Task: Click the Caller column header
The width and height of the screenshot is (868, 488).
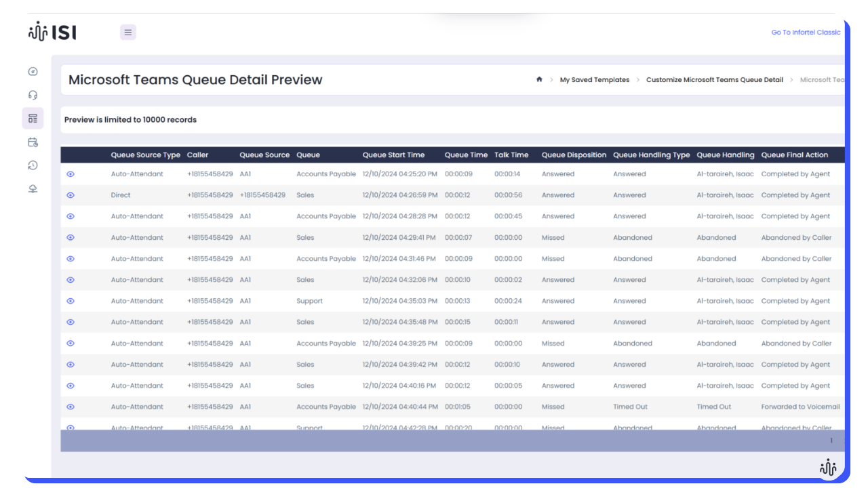Action: [198, 155]
